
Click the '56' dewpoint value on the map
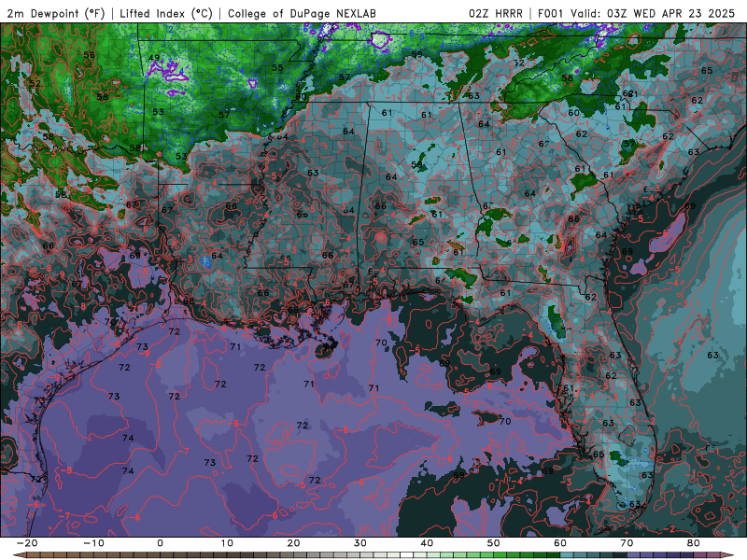[89, 55]
